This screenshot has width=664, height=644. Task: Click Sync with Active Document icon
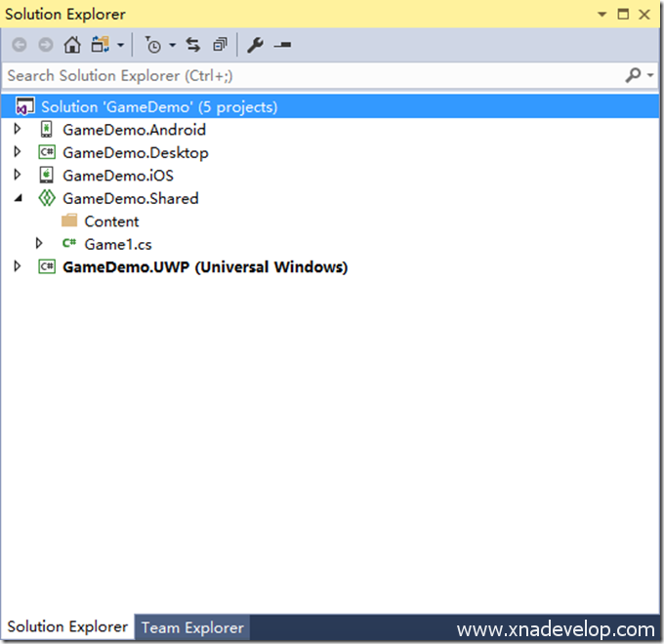(x=193, y=45)
